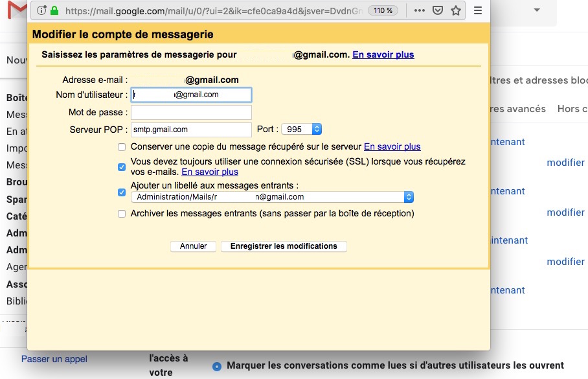This screenshot has width=588, height=379.
Task: Click the first modifier link in Gmail settings
Action: (x=565, y=163)
